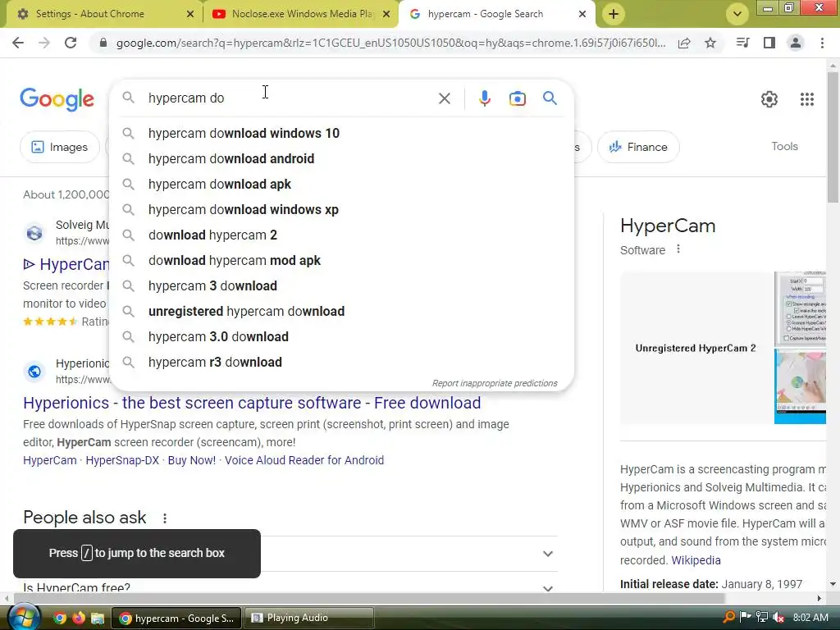The width and height of the screenshot is (840, 630).
Task: Click the network tray icon
Action: 761,618
